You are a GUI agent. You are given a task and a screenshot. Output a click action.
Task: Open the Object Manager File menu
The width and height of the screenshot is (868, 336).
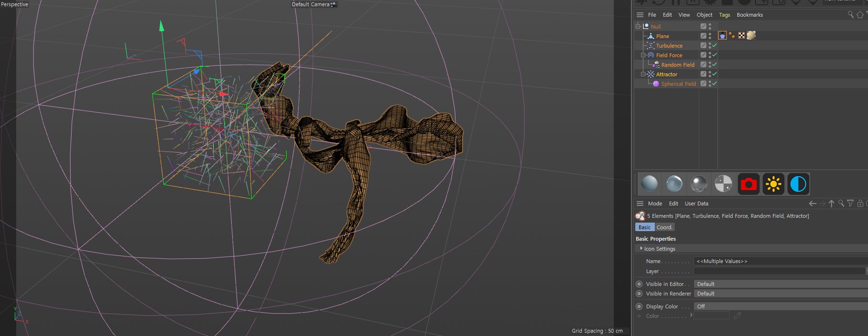coord(652,15)
